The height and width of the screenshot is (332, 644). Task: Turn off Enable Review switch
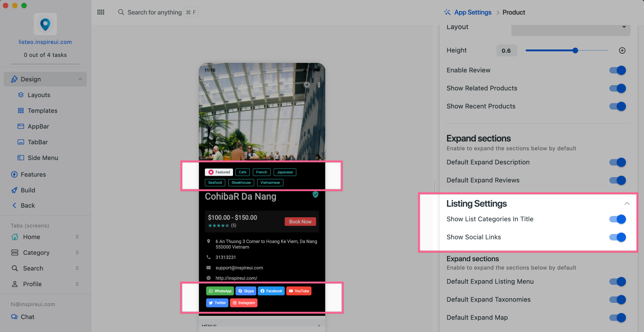(x=617, y=70)
